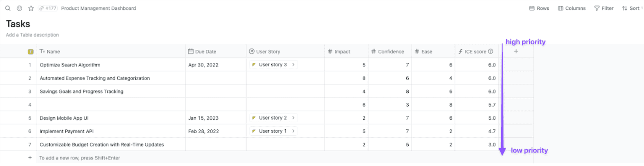Click the Add a Table description field
This screenshot has height=166, width=644.
pos(32,35)
